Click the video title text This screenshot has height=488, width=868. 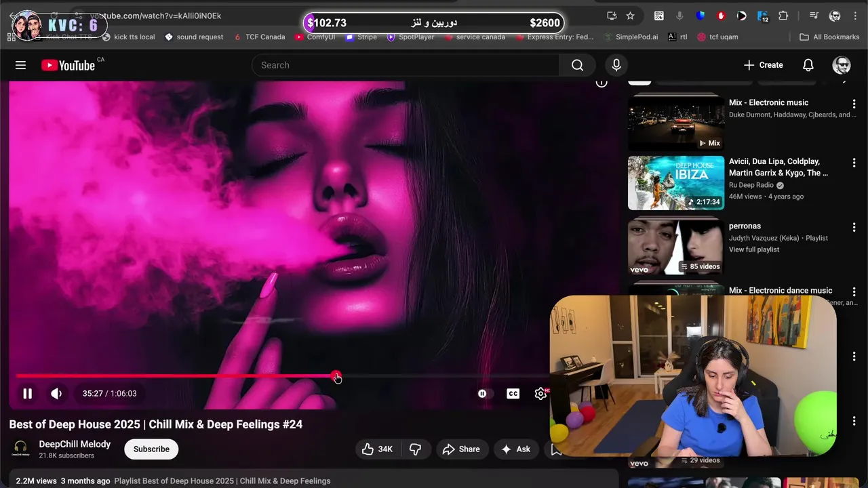(x=156, y=424)
